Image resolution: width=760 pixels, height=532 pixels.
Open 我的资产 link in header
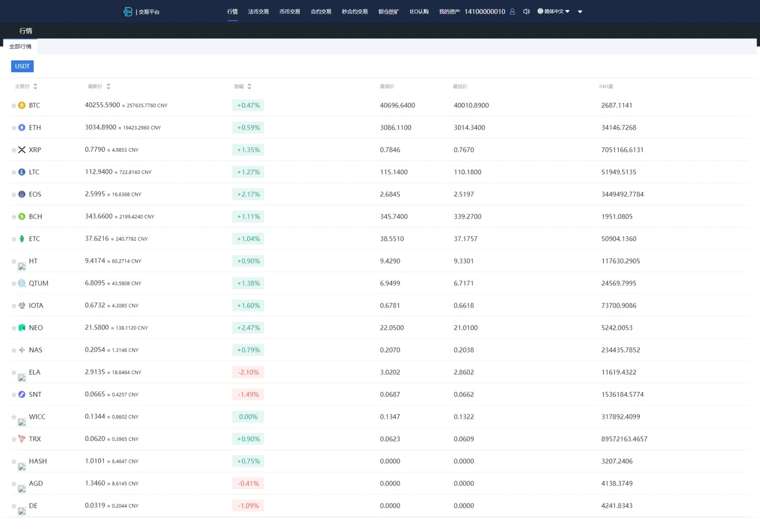tap(449, 11)
